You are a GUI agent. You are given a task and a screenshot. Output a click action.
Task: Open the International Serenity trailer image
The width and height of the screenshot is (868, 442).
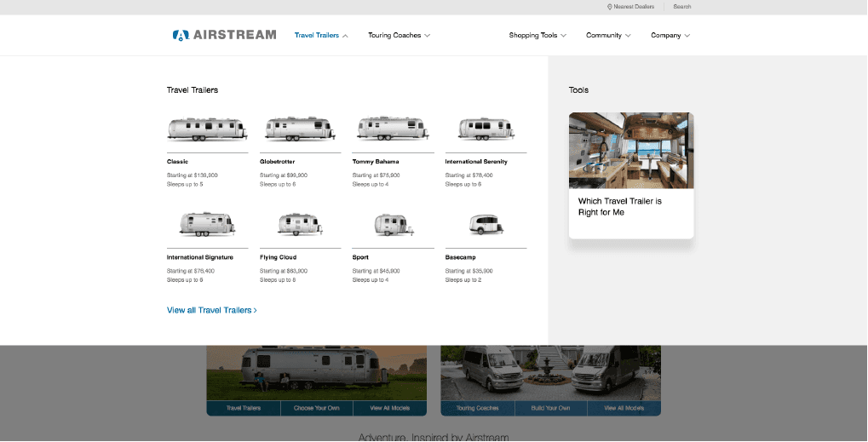point(486,129)
